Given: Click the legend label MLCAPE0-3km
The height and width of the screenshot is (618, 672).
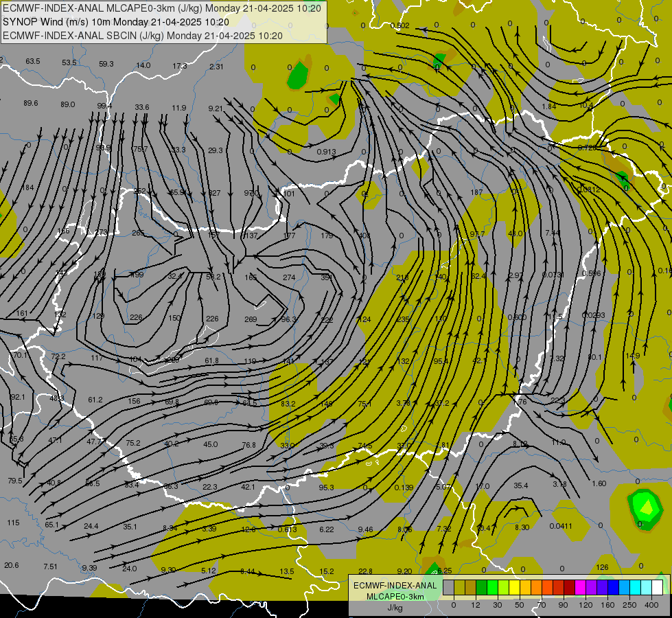Looking at the screenshot, I should pyautogui.click(x=395, y=597).
